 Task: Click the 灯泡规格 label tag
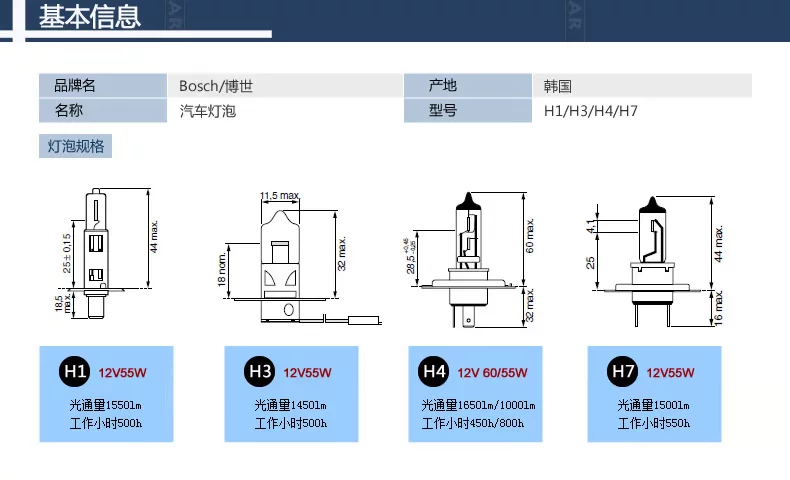point(76,146)
